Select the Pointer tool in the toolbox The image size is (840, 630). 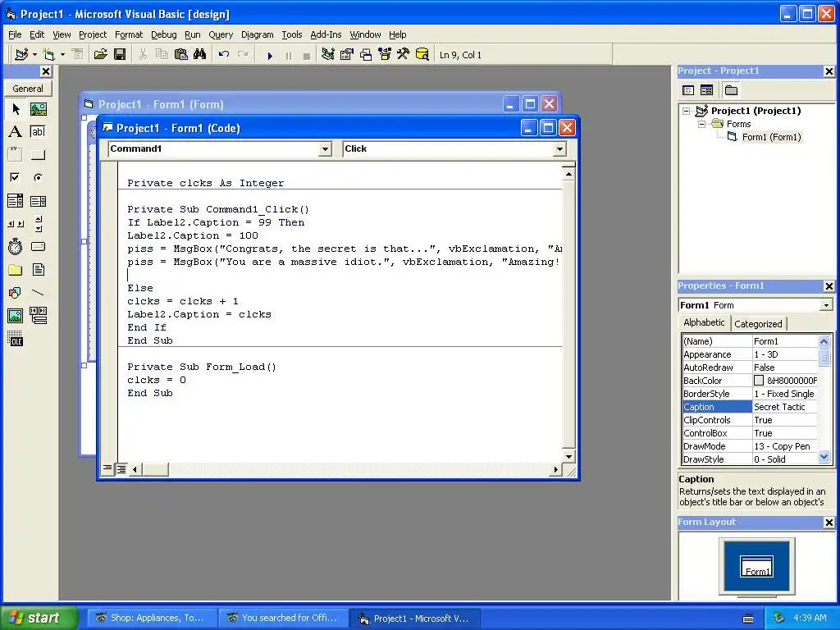16,109
